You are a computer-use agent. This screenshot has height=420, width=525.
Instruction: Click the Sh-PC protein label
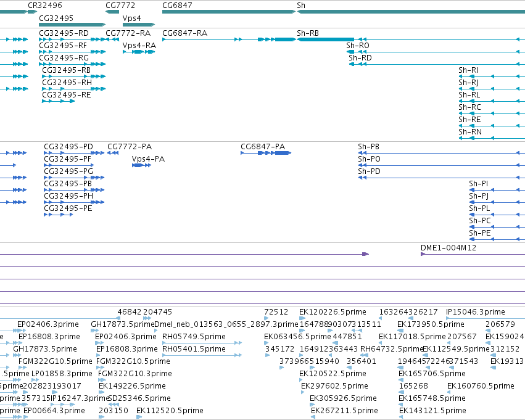(480, 221)
